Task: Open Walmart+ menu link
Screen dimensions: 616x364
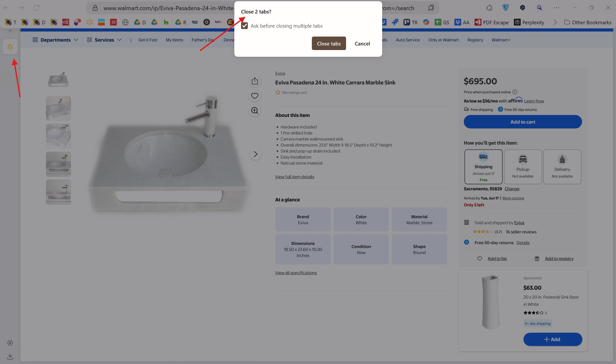Action: point(501,40)
